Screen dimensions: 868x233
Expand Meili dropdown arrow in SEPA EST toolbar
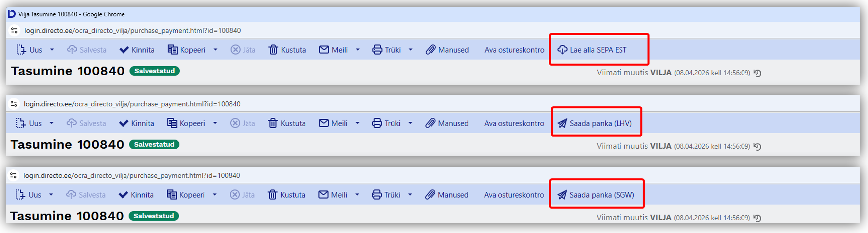click(358, 50)
